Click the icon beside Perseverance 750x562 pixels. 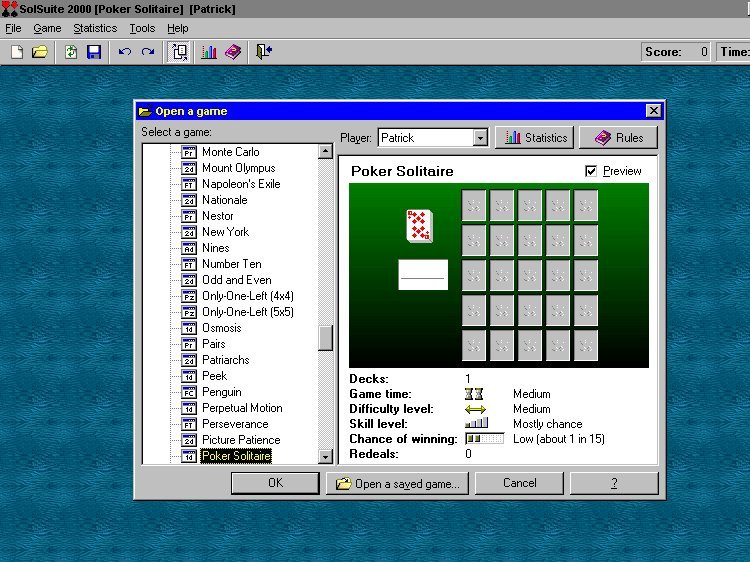[189, 424]
